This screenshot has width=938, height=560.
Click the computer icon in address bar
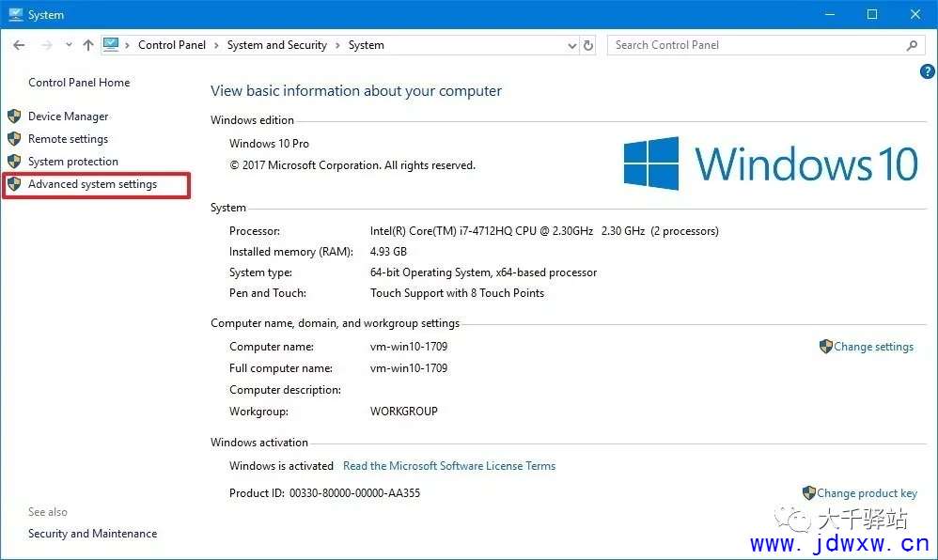coord(111,45)
